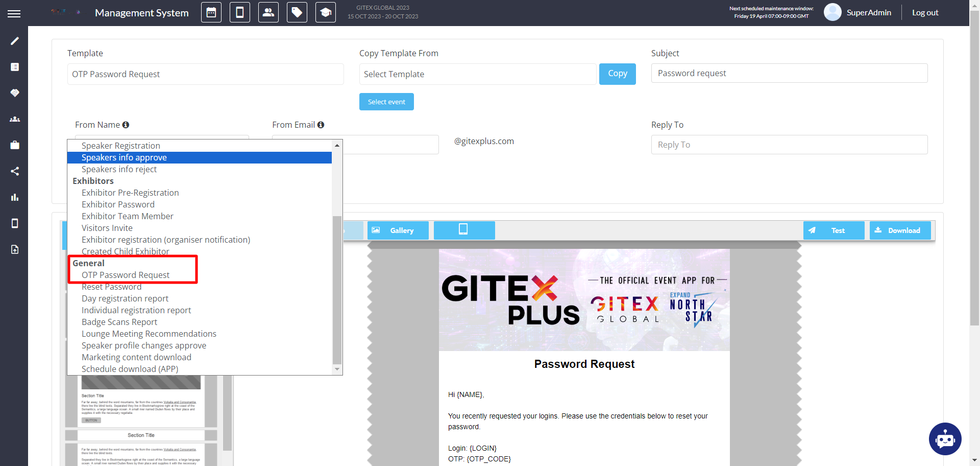The height and width of the screenshot is (466, 980).
Task: Click the Download button
Action: [x=900, y=230]
